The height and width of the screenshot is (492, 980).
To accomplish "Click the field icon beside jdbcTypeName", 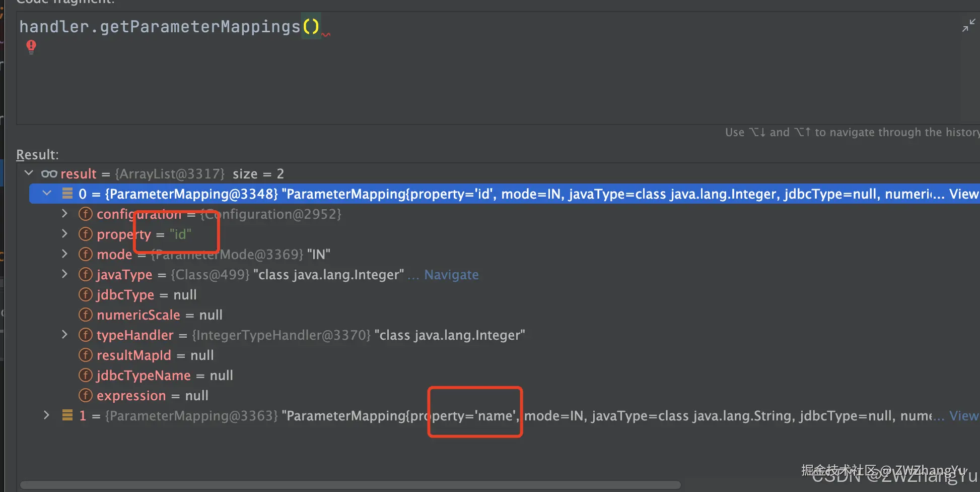I will point(86,376).
